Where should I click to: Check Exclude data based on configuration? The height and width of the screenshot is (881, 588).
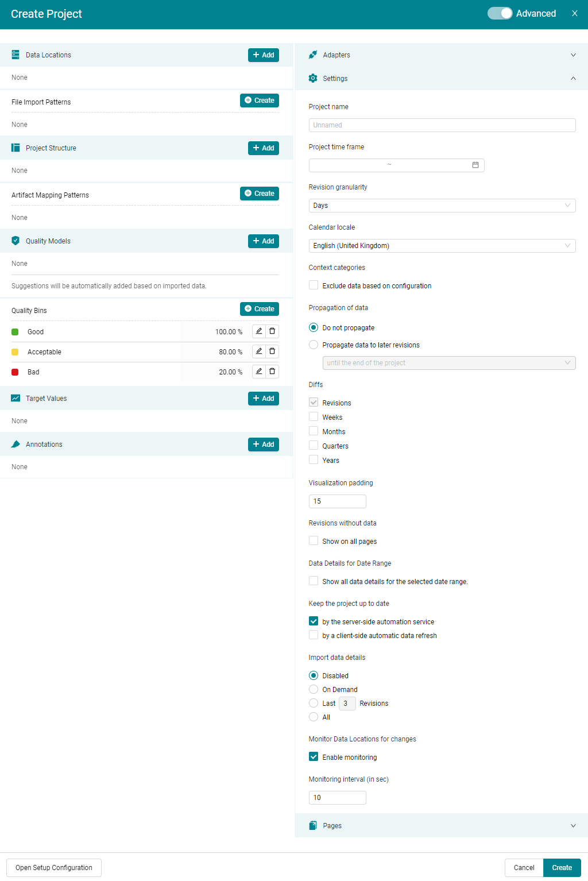pyautogui.click(x=314, y=285)
